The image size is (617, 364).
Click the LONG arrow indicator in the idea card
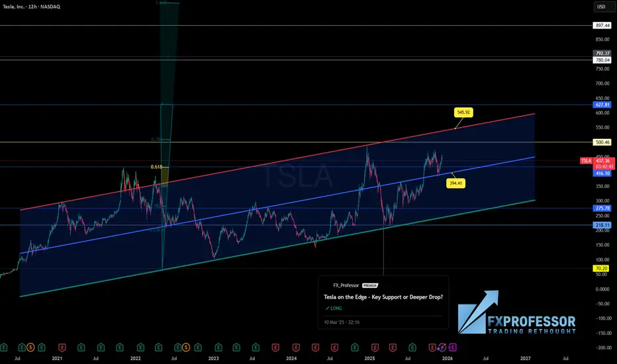click(334, 308)
